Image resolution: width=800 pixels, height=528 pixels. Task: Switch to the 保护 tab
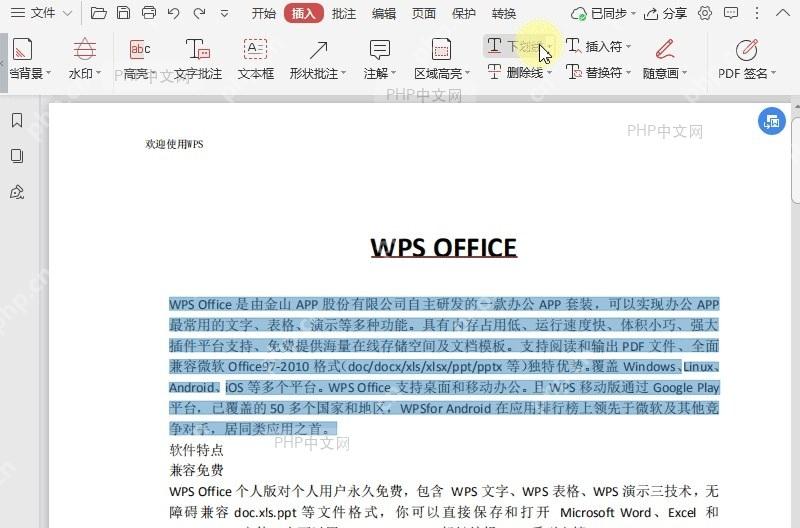point(464,13)
